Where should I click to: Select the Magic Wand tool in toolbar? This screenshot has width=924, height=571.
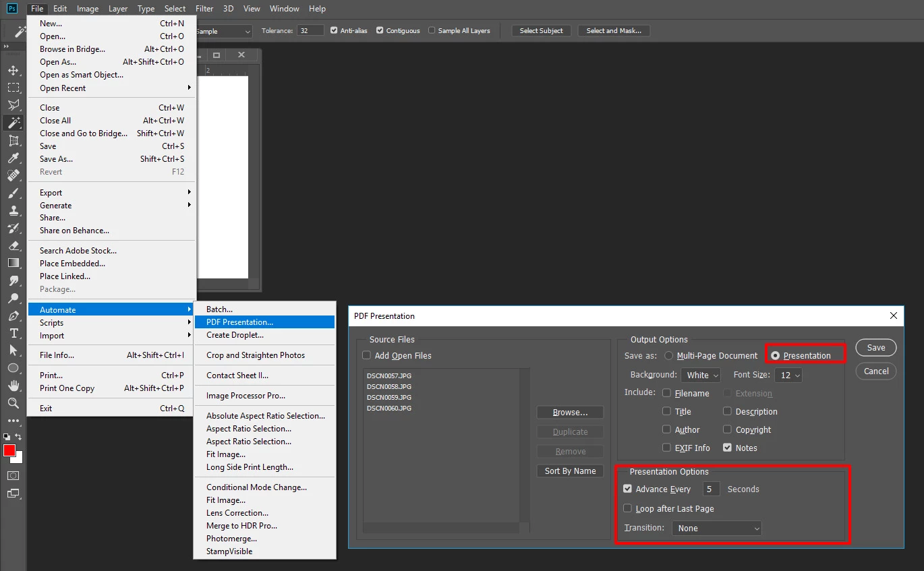[x=13, y=123]
